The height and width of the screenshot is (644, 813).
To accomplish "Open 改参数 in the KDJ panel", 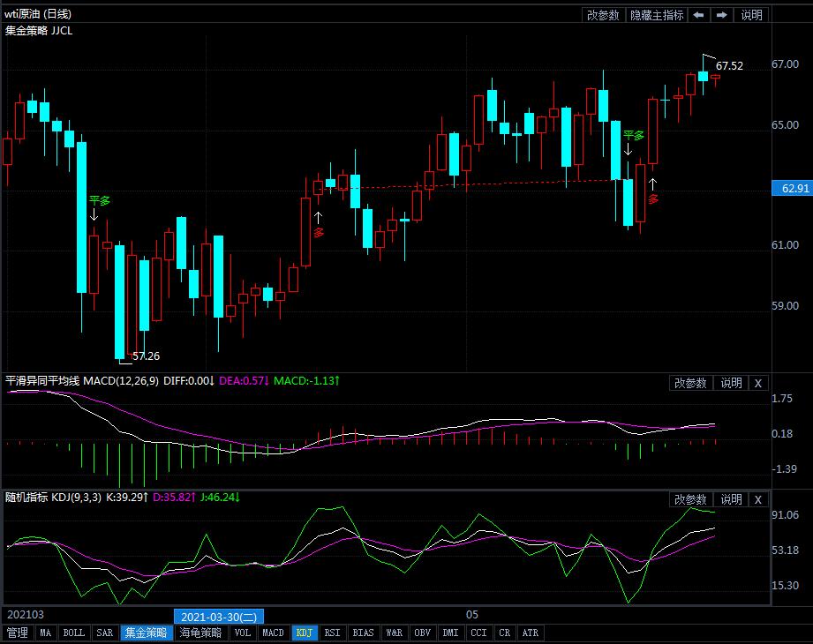I will coord(690,499).
